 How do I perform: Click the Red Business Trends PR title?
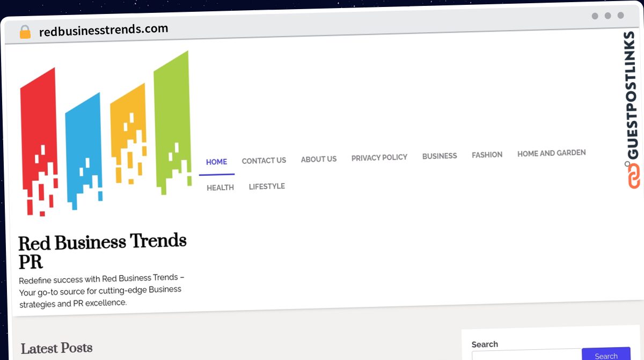tap(103, 250)
